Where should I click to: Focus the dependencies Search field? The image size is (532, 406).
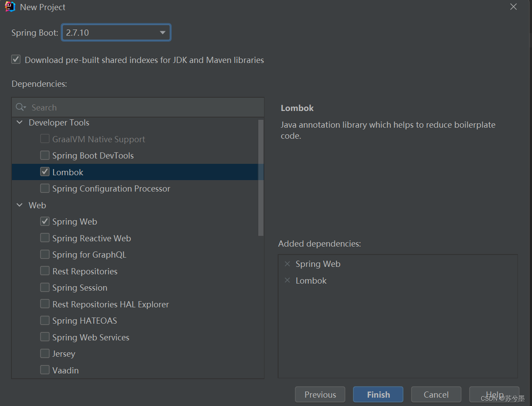138,107
